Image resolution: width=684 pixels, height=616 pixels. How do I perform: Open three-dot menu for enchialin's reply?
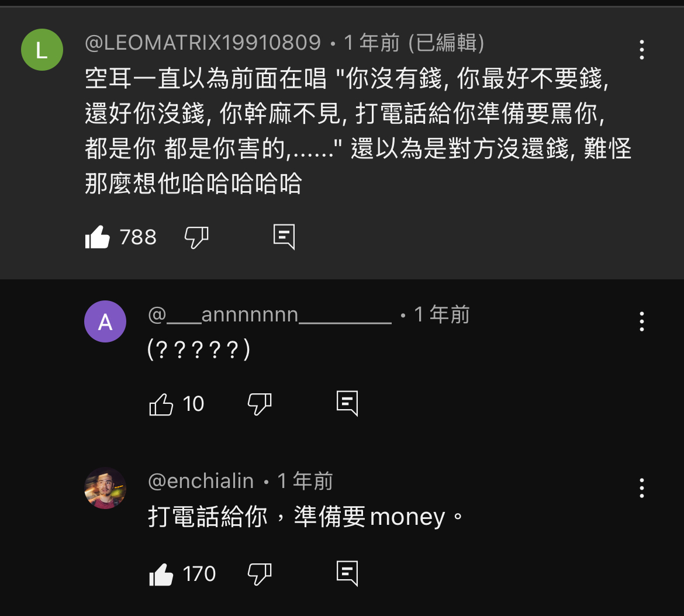(x=642, y=488)
